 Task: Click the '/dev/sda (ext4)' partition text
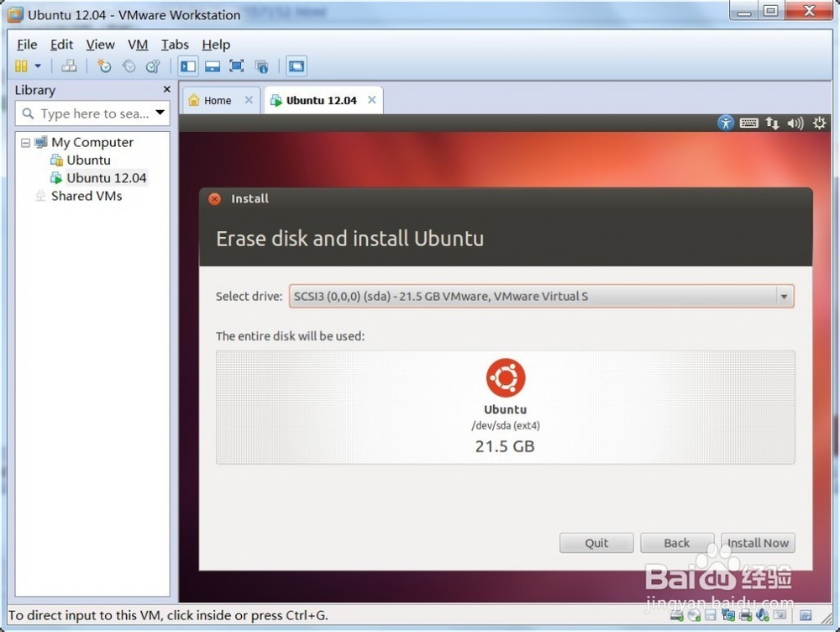point(505,425)
